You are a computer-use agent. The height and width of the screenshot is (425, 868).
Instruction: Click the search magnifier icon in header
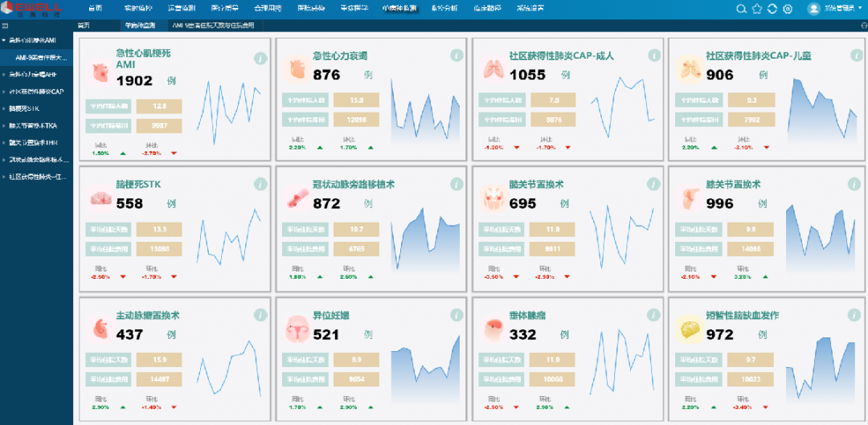click(x=741, y=9)
